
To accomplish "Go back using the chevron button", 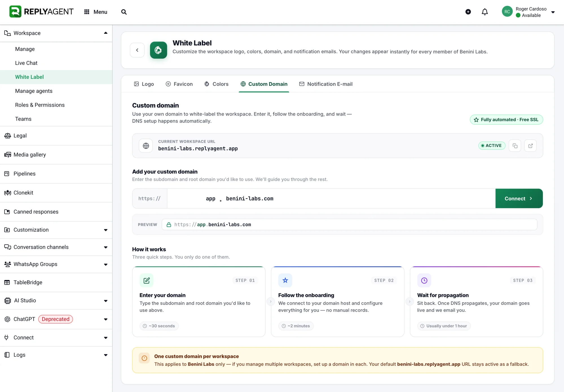I will (137, 50).
